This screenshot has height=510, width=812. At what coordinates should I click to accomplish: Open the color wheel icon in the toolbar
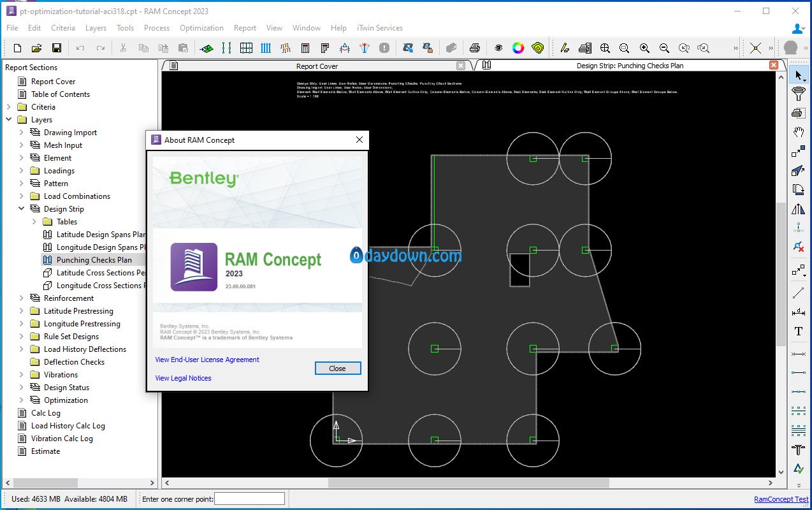518,48
